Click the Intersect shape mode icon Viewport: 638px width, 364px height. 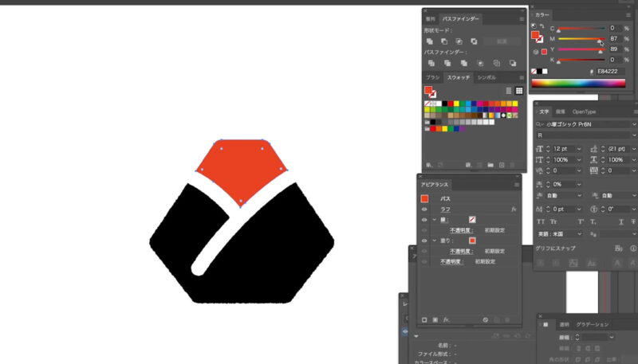pos(459,41)
